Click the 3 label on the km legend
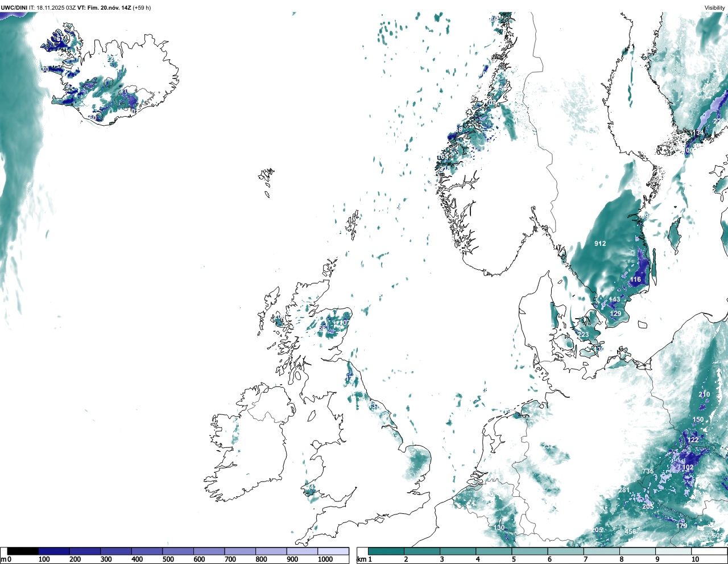The height and width of the screenshot is (564, 728). click(441, 559)
